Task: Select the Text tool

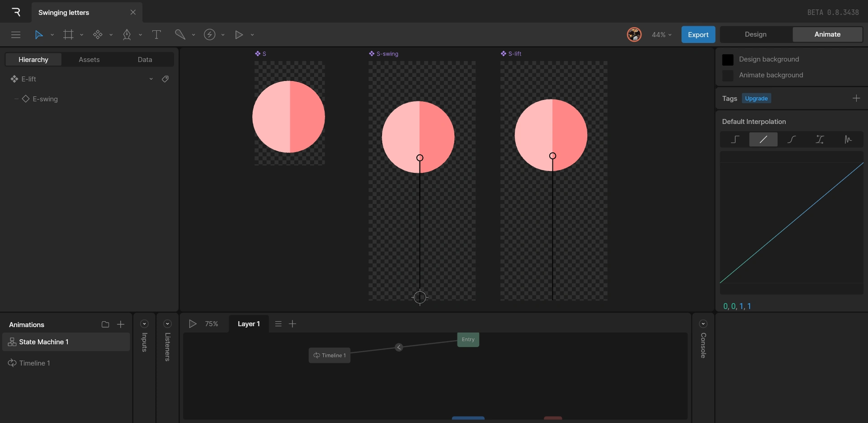Action: (156, 35)
